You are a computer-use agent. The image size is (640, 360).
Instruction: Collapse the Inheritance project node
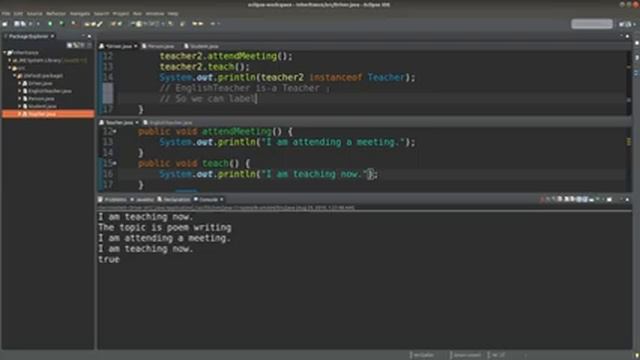click(x=5, y=53)
